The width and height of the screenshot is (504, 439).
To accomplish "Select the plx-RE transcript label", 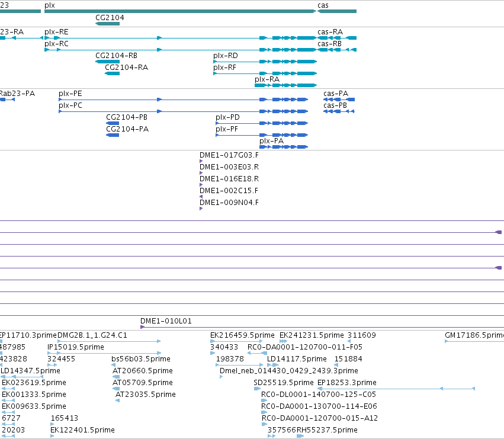I will 56,32.
